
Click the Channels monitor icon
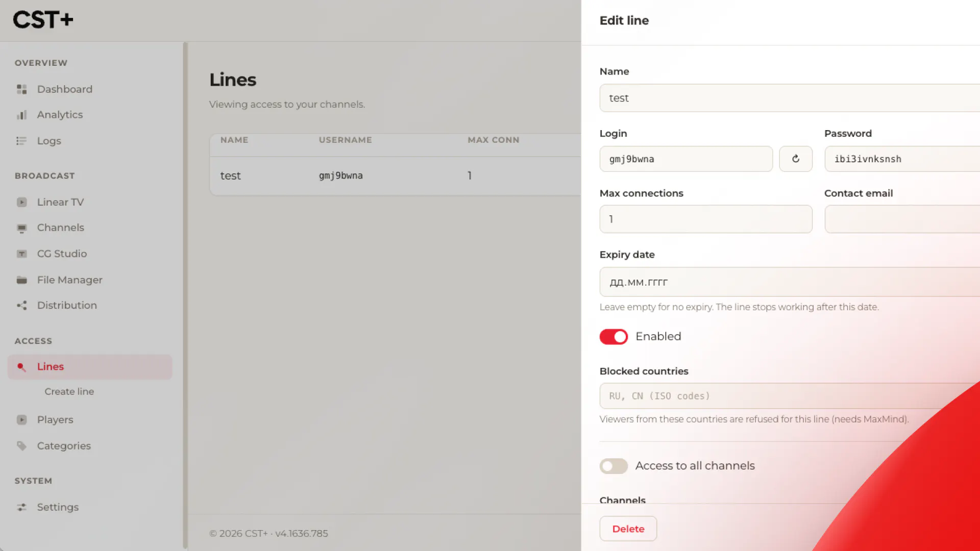click(21, 228)
